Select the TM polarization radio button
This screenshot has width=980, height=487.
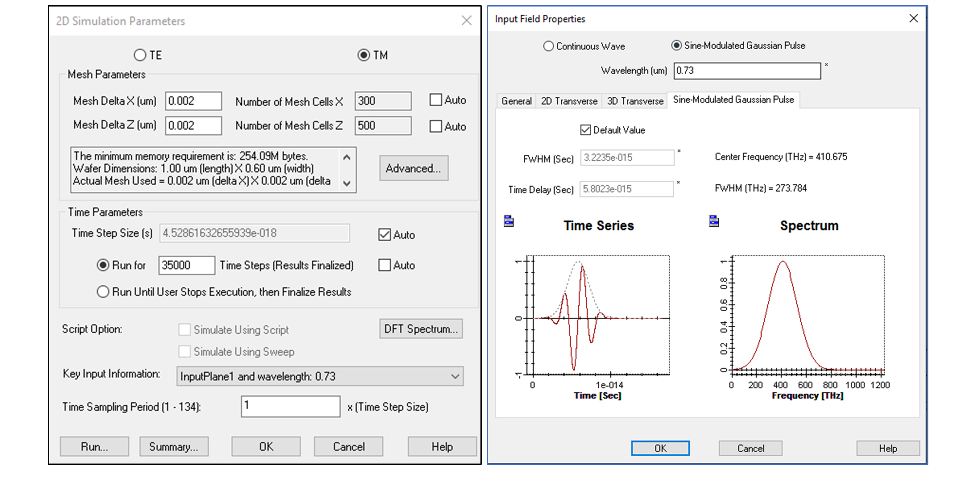364,55
